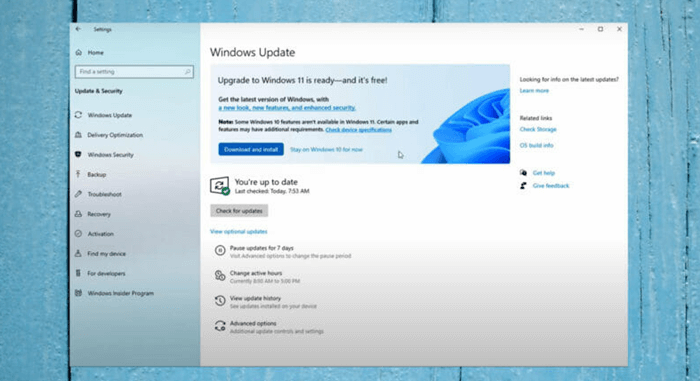Open Check device specifications link
This screenshot has width=700, height=381.
tap(358, 130)
